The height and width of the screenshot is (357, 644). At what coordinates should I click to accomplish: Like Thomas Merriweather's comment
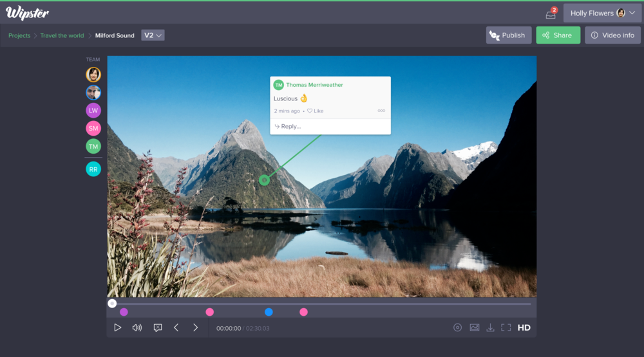(316, 111)
